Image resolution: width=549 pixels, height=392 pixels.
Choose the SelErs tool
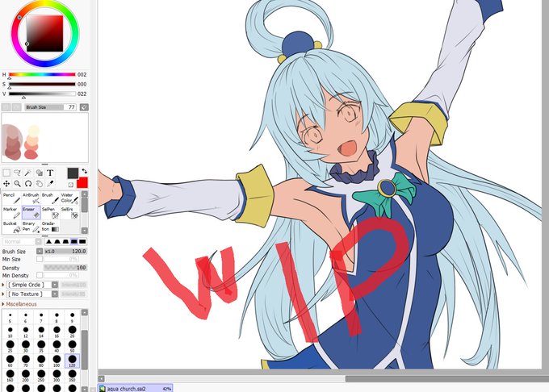[69, 212]
